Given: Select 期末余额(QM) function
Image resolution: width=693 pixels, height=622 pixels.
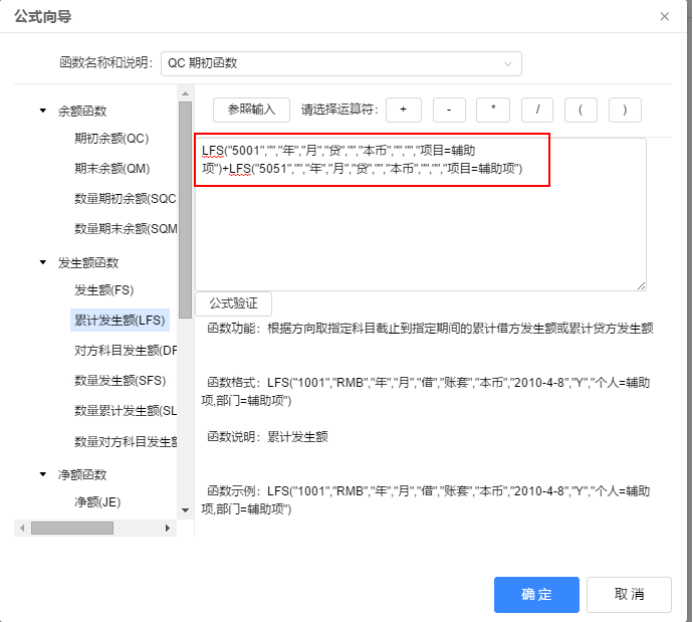Looking at the screenshot, I should [x=111, y=168].
